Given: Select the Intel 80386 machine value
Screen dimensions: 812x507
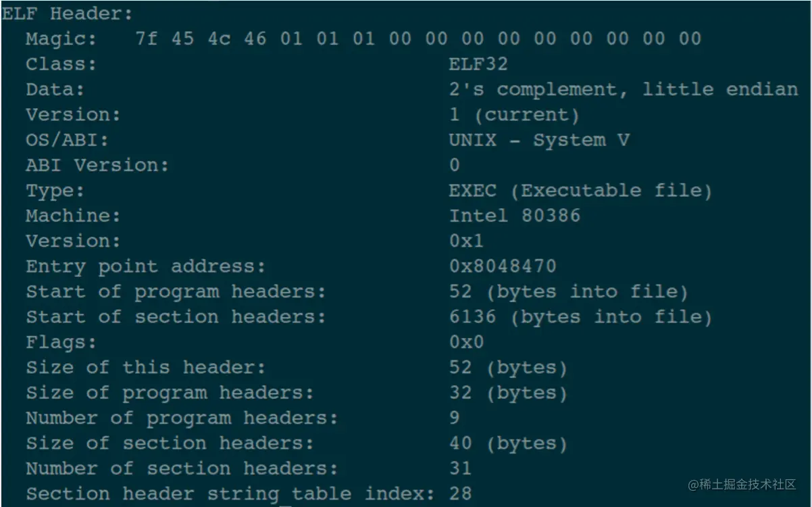Looking at the screenshot, I should click(x=515, y=216).
